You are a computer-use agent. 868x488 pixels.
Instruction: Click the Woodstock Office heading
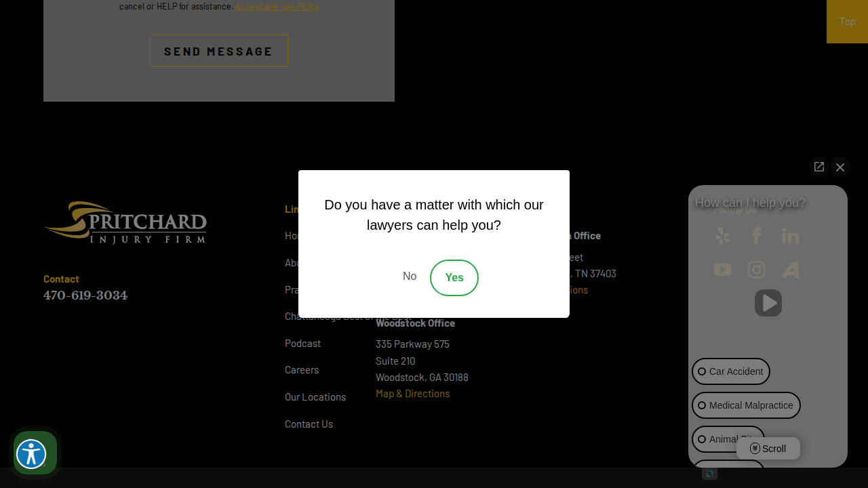415,323
